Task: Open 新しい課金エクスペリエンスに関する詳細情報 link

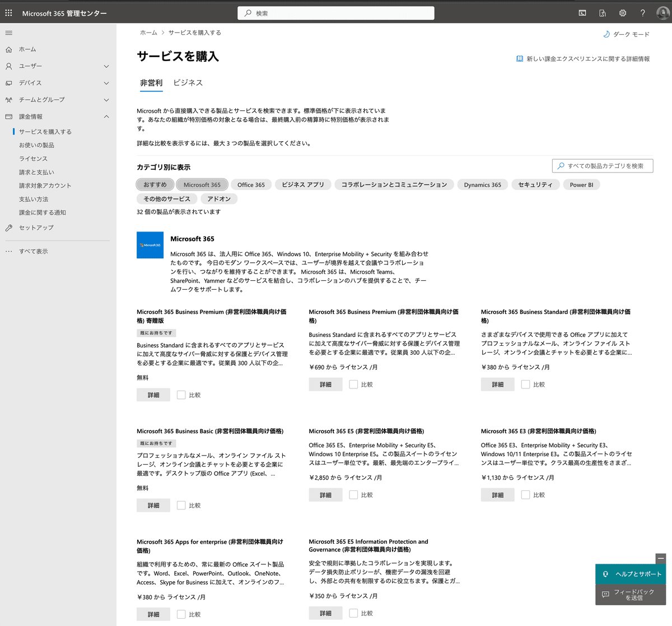Action: [588, 59]
